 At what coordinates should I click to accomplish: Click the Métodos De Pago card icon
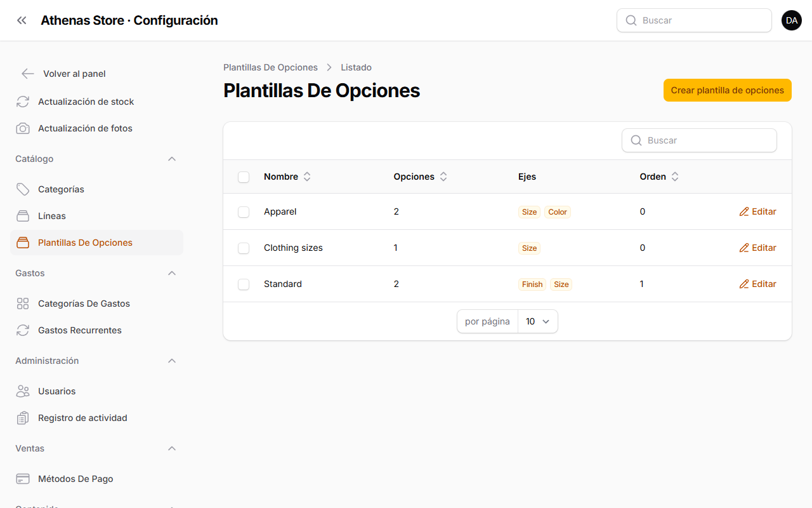[23, 479]
